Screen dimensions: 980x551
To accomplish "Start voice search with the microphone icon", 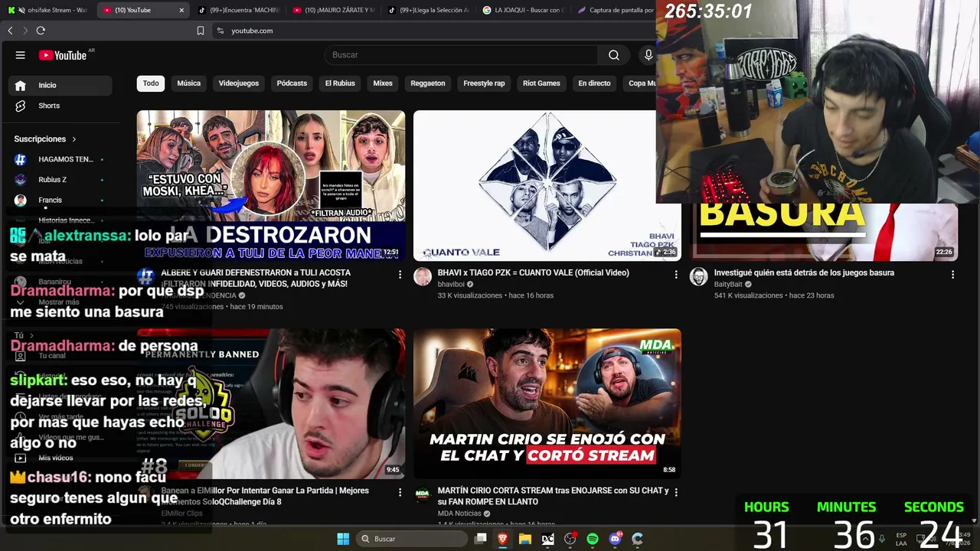I will 648,55.
